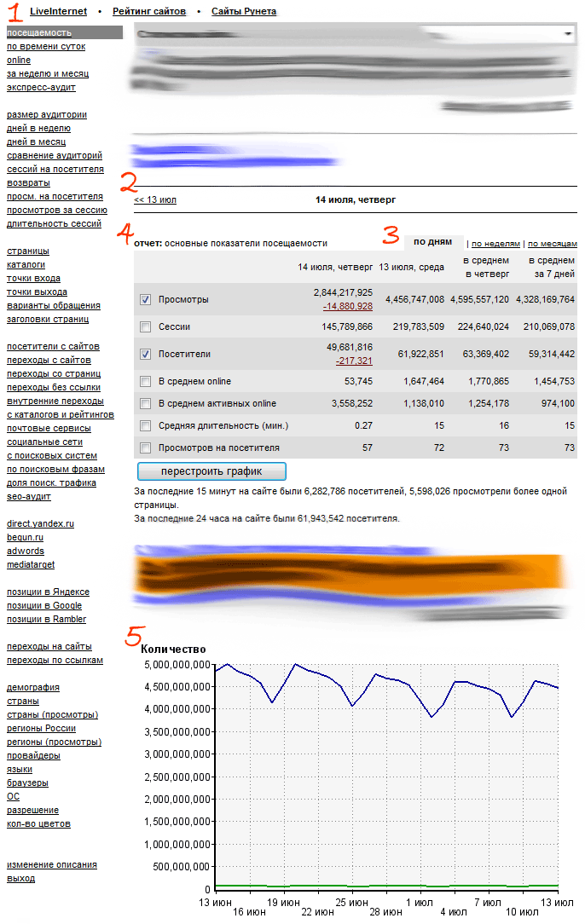The height and width of the screenshot is (924, 585).
Task: Open the online report
Action: click(19, 61)
